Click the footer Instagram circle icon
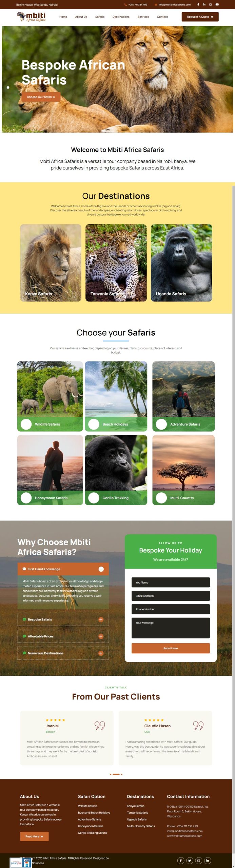Screen dimensions: 235x868 pyautogui.click(x=199, y=861)
